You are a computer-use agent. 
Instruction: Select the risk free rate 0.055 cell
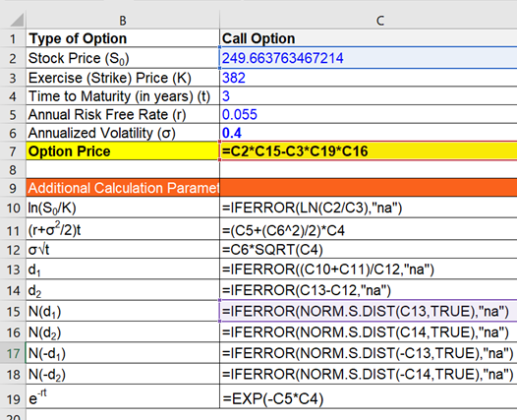369,114
